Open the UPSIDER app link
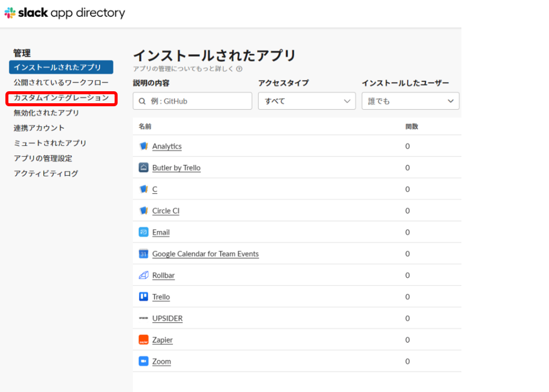Screen dimensions: 549x392 (167, 318)
